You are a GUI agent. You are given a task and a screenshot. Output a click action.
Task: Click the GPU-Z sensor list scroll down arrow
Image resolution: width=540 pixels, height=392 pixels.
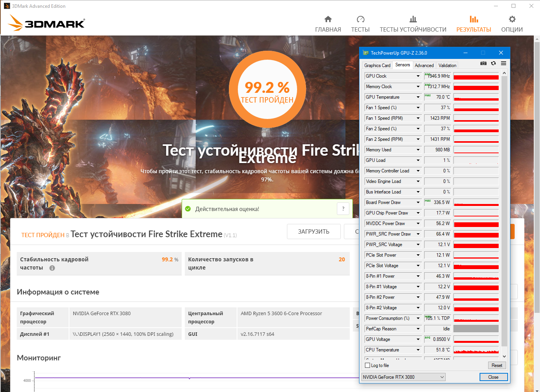(x=504, y=356)
